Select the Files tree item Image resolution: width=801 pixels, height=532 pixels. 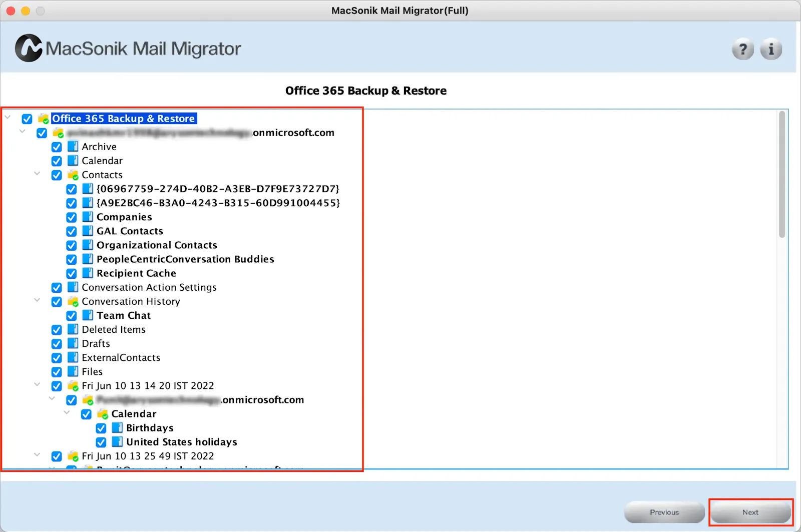click(x=92, y=371)
